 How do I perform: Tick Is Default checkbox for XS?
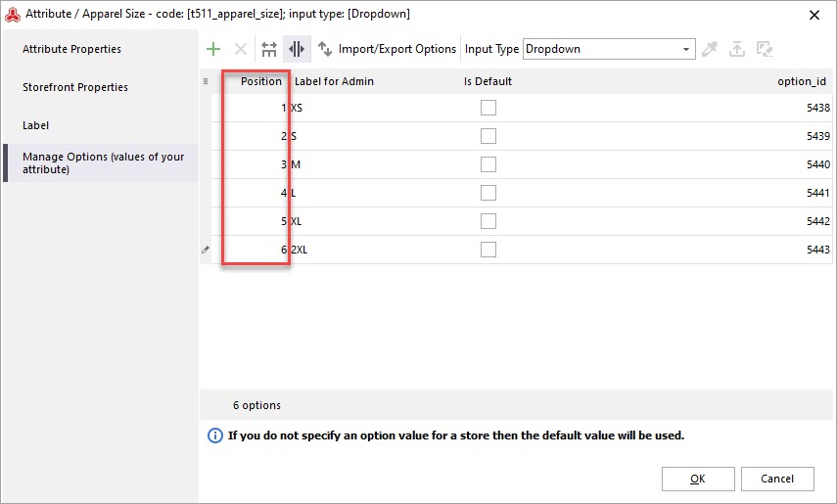coord(488,108)
